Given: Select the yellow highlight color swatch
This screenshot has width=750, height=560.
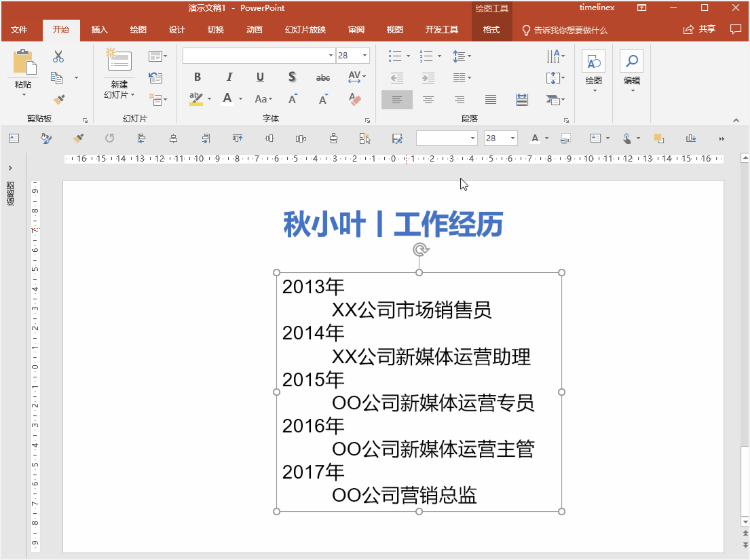Looking at the screenshot, I should [195, 102].
